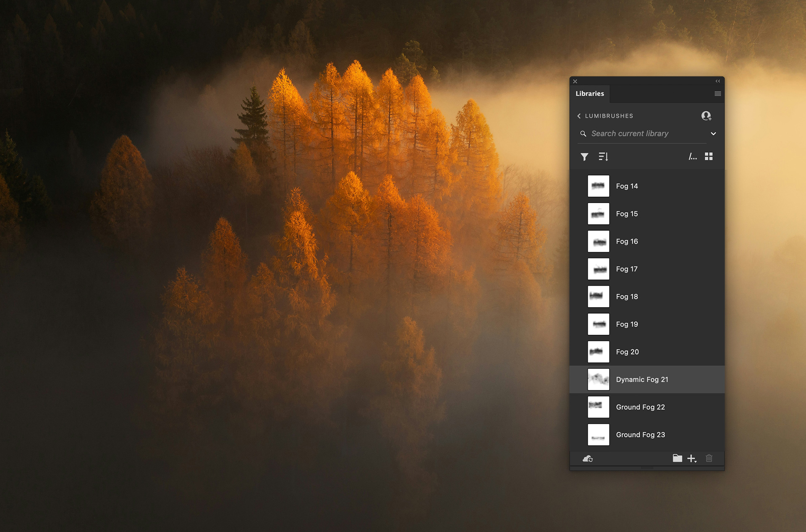The height and width of the screenshot is (532, 806).
Task: Invite people to the LUMIBRUSHES library
Action: [706, 116]
